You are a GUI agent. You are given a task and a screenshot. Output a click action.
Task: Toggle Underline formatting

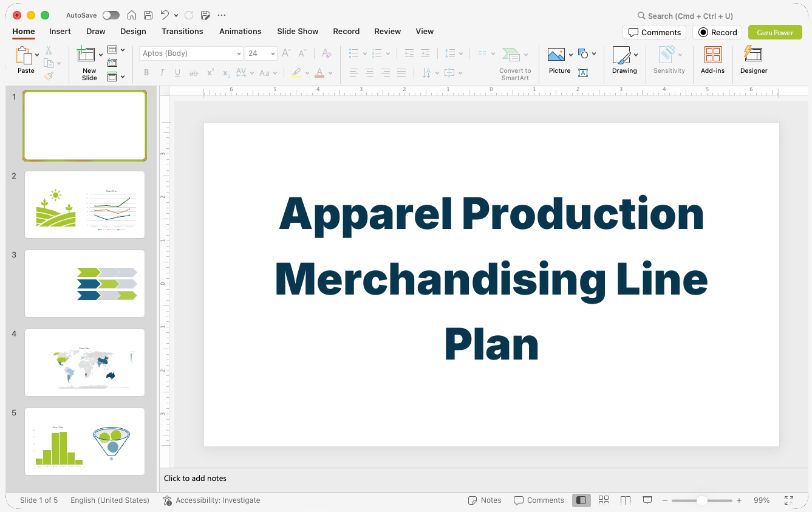pos(177,73)
